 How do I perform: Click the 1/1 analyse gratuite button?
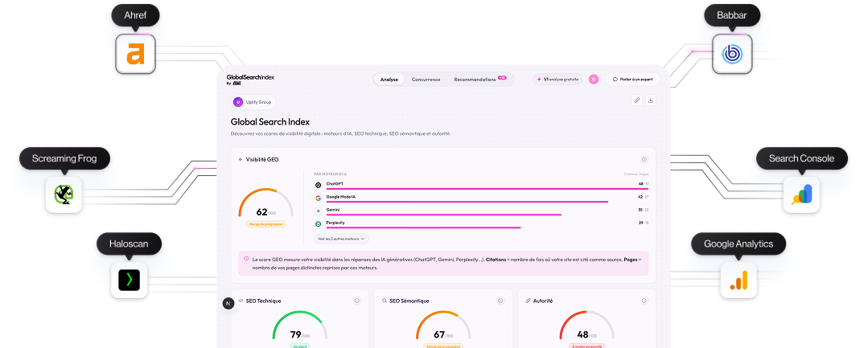558,80
